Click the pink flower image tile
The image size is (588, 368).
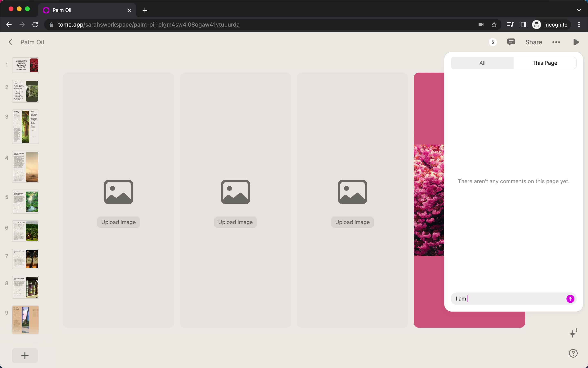429,200
